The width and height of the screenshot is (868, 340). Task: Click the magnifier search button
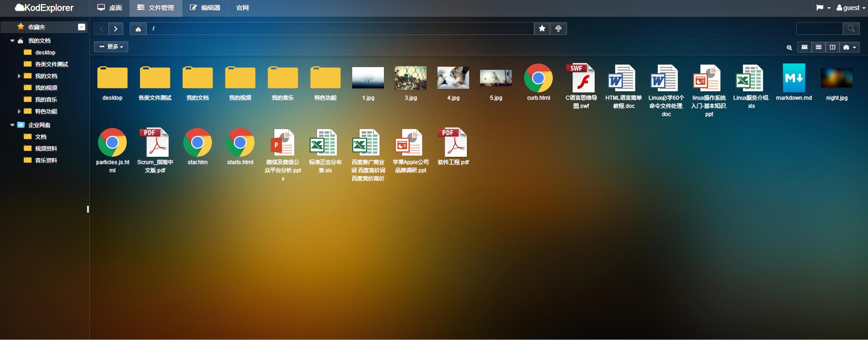click(851, 29)
